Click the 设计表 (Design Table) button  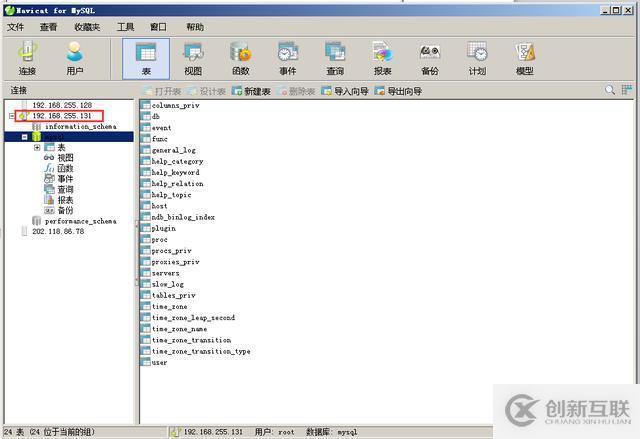207,91
